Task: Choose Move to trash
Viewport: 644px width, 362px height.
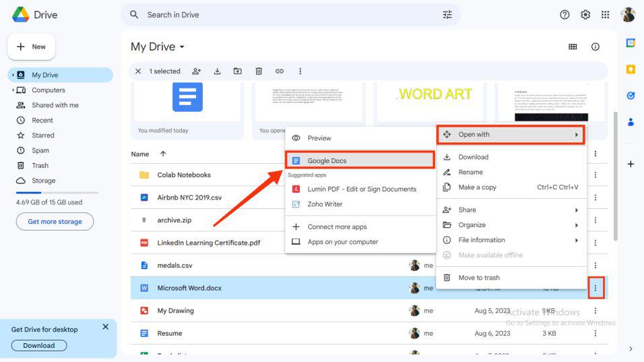Action: point(511,278)
